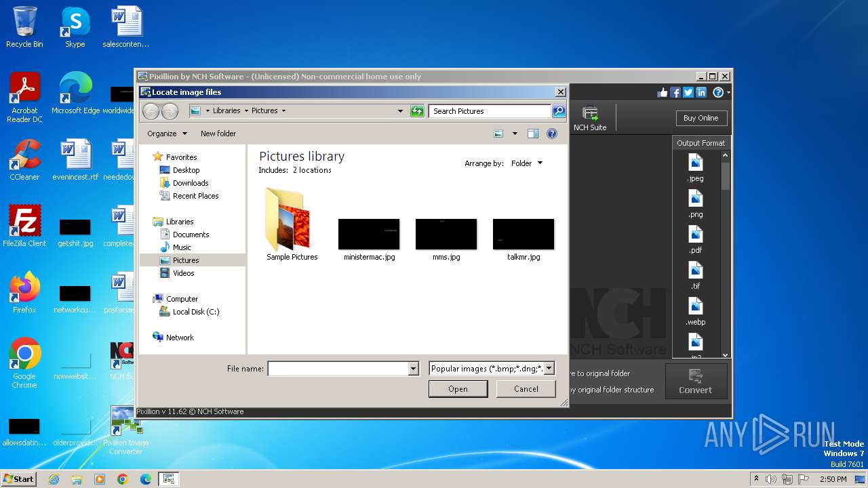
Task: Launch Skype from desktop
Action: 75,27
